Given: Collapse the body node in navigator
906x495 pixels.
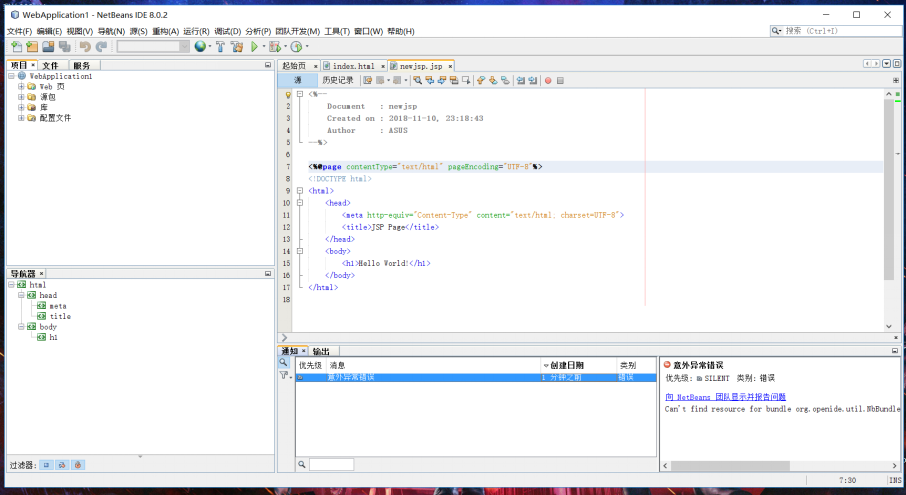Looking at the screenshot, I should coord(21,326).
